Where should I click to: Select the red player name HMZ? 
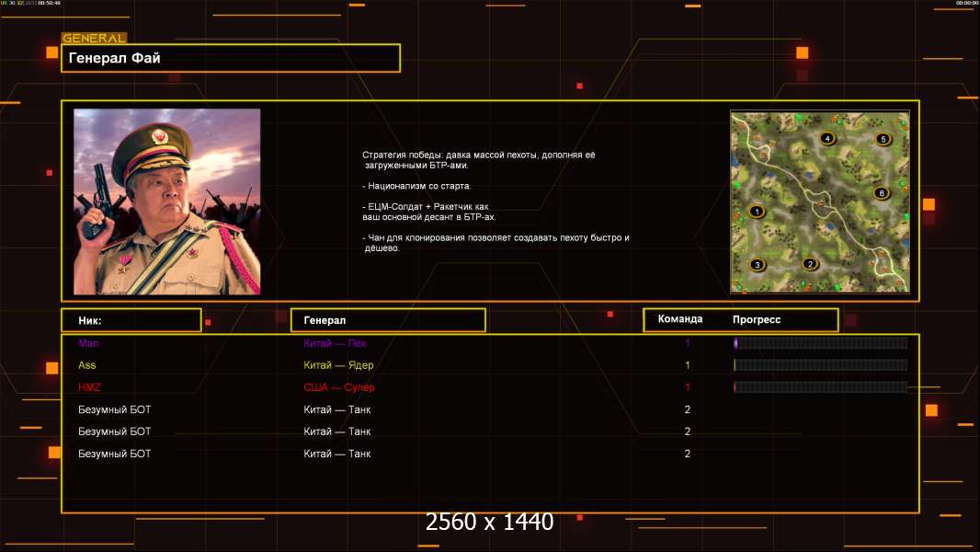coord(89,387)
